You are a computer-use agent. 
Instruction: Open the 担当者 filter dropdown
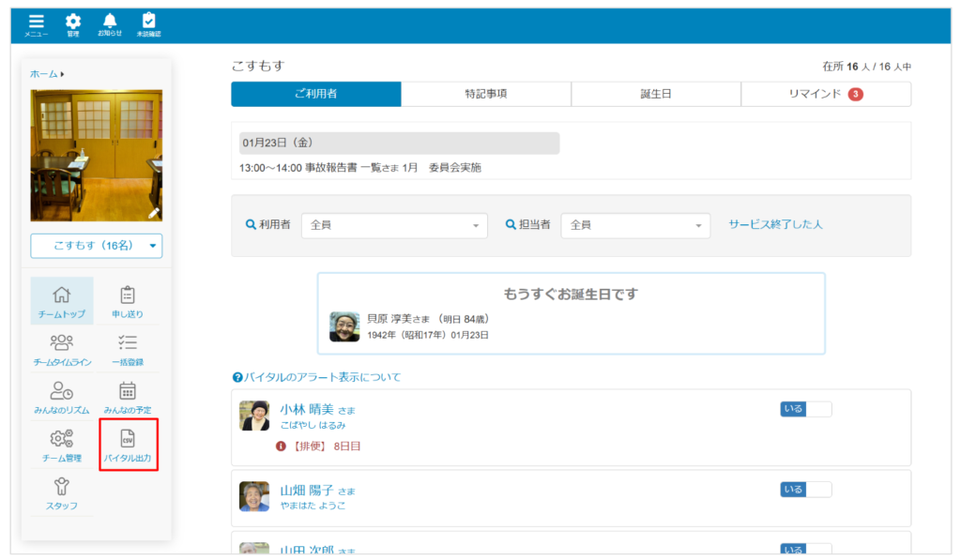pos(635,225)
